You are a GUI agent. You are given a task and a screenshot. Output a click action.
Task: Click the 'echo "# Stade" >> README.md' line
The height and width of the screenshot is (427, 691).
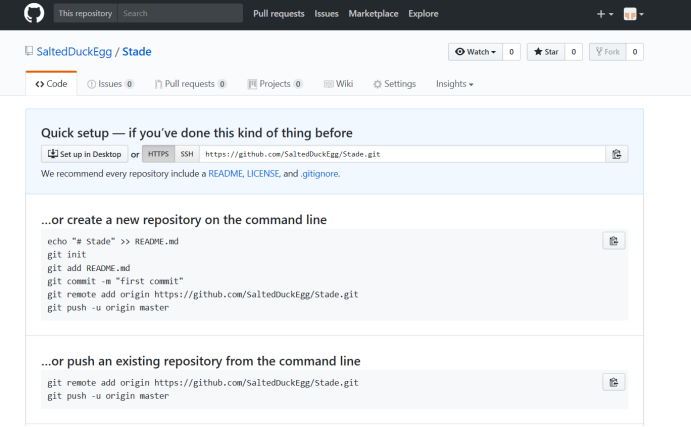coord(113,241)
